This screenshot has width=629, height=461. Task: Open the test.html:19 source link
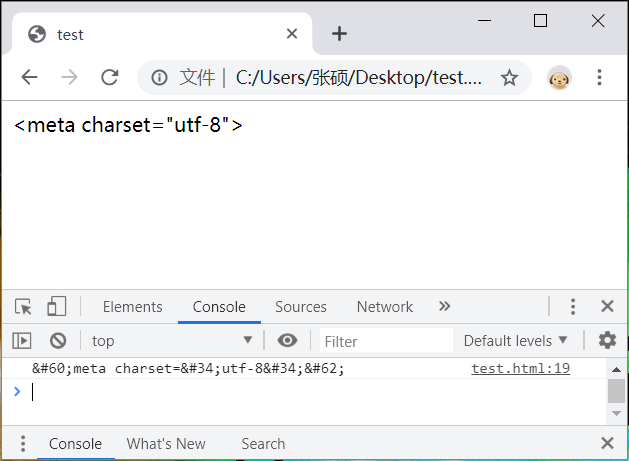pyautogui.click(x=520, y=369)
